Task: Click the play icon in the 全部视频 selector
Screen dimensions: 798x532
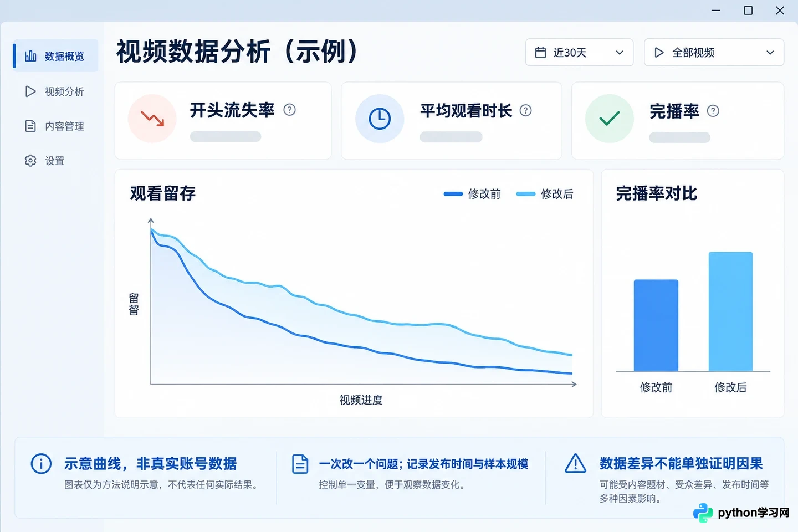Action: pyautogui.click(x=659, y=53)
